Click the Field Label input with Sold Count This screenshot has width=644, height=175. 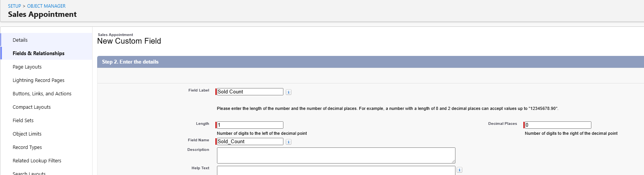[x=250, y=92]
